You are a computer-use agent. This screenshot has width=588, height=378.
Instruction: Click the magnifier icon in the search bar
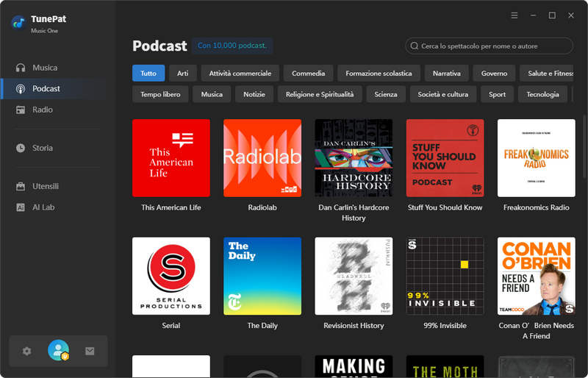coord(414,46)
